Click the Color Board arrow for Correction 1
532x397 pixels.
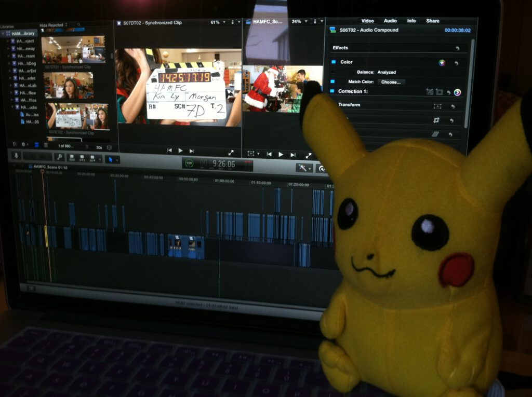(x=457, y=92)
